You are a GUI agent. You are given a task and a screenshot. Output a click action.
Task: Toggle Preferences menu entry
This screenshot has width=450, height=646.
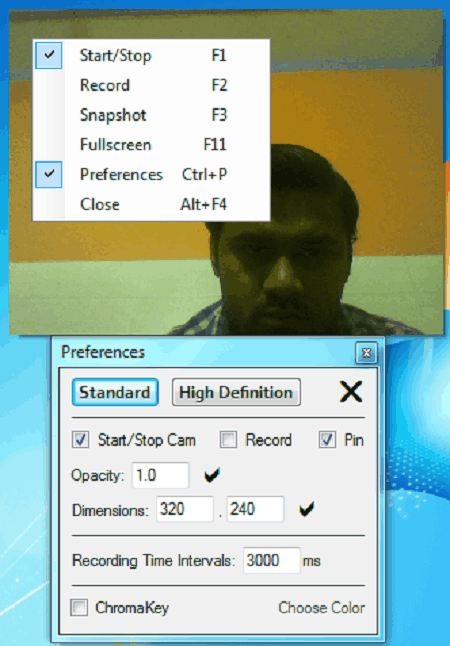[152, 174]
